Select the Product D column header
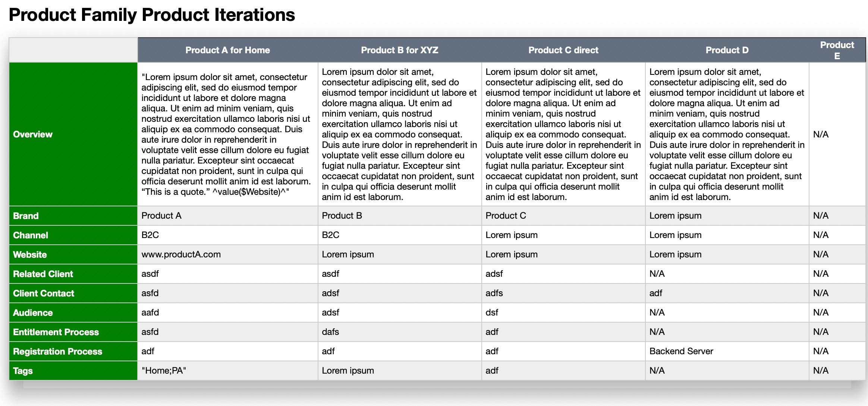Screen dimensions: 868x406 [x=727, y=50]
